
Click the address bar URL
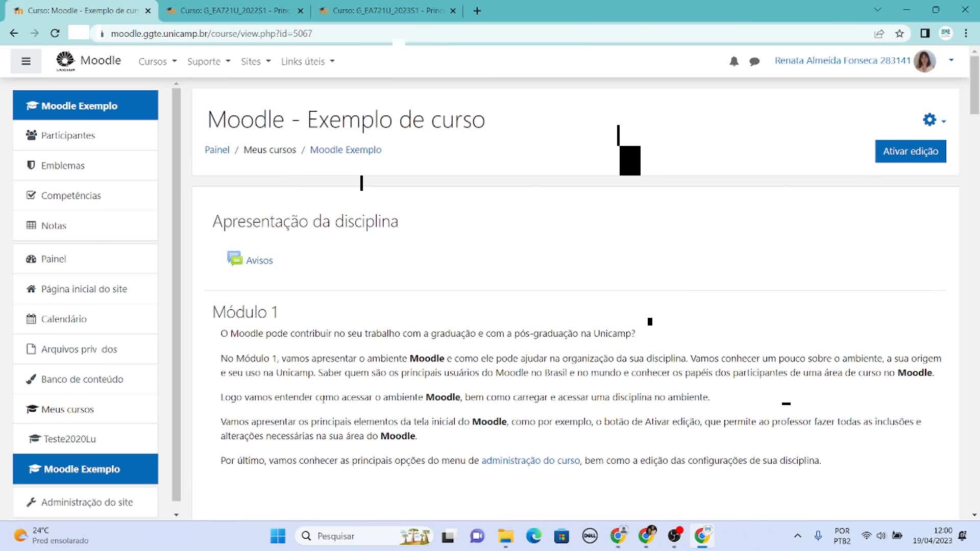point(211,33)
